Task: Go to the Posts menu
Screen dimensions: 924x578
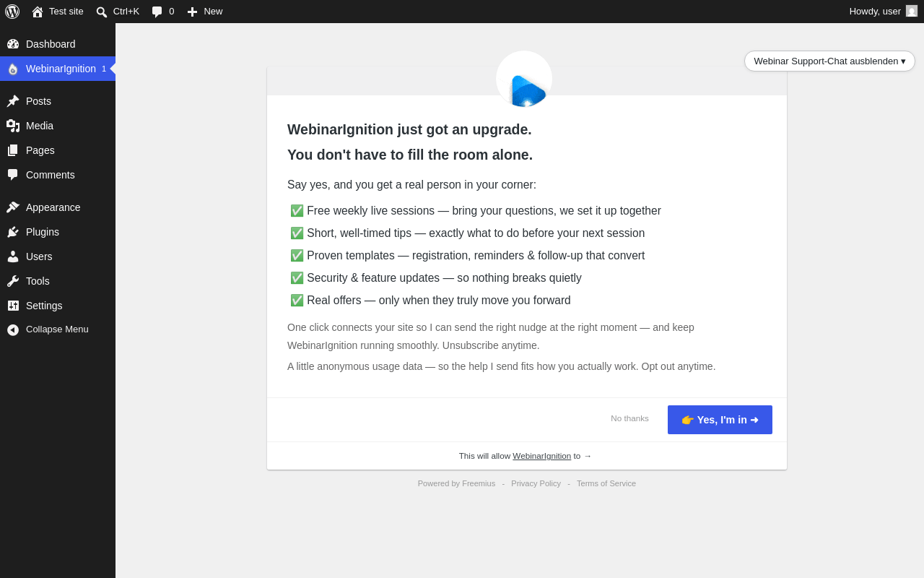Action: tap(58, 101)
